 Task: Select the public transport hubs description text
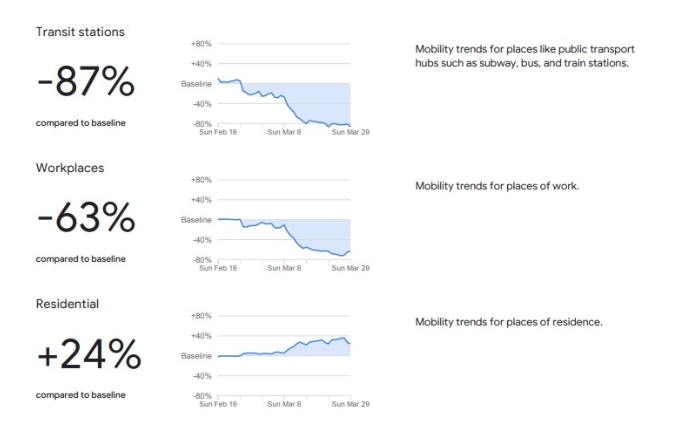(x=524, y=56)
